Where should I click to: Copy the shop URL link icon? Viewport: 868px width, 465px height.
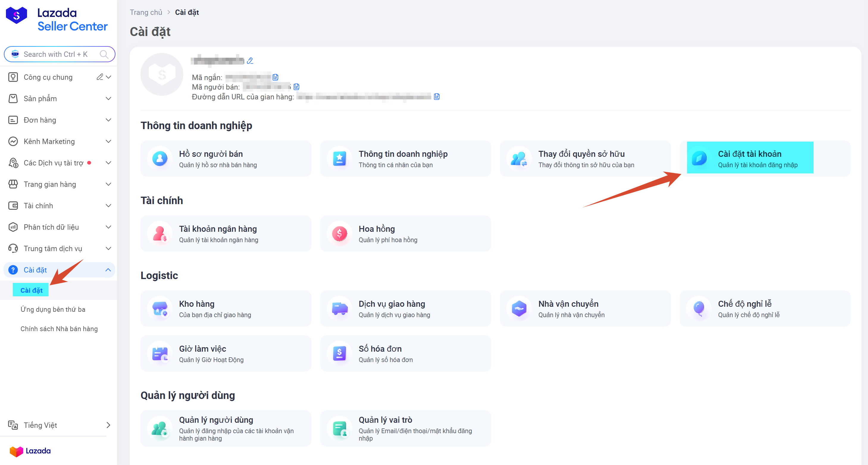[x=437, y=96]
